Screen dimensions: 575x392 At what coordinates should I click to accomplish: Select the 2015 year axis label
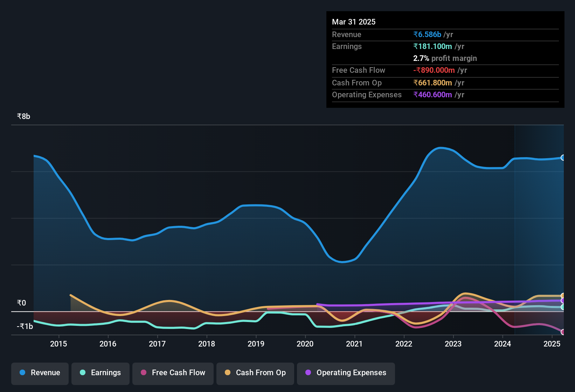click(58, 344)
